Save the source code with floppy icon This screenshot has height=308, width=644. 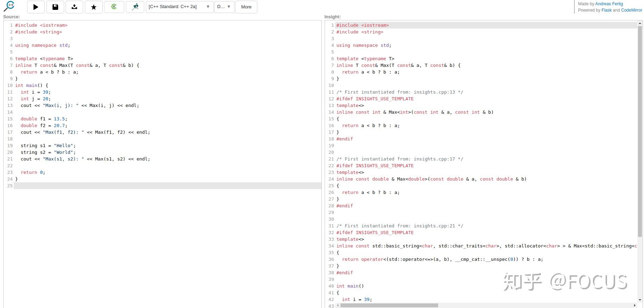click(55, 7)
